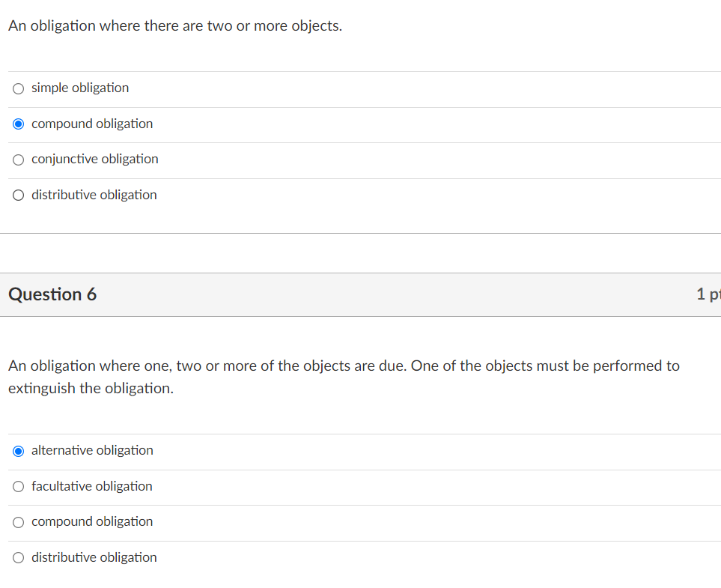Select conjunctive obligation as your answer
The width and height of the screenshot is (721, 588).
[x=18, y=160]
